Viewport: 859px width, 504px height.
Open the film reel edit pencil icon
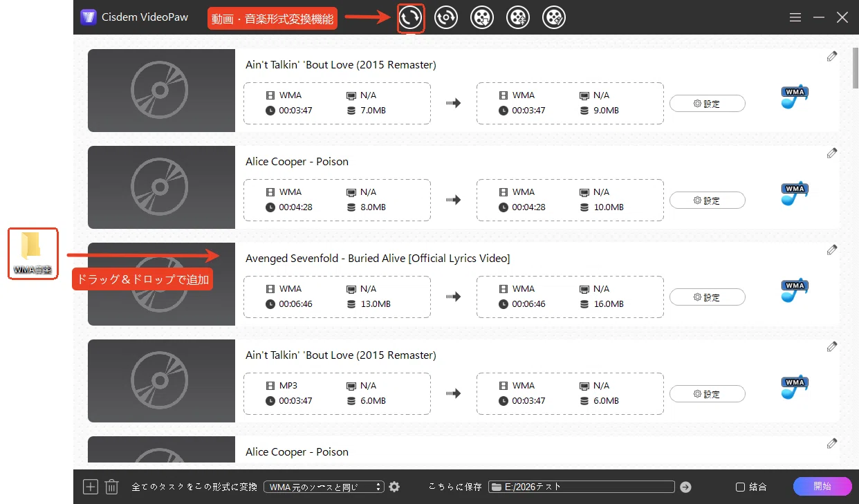[554, 18]
